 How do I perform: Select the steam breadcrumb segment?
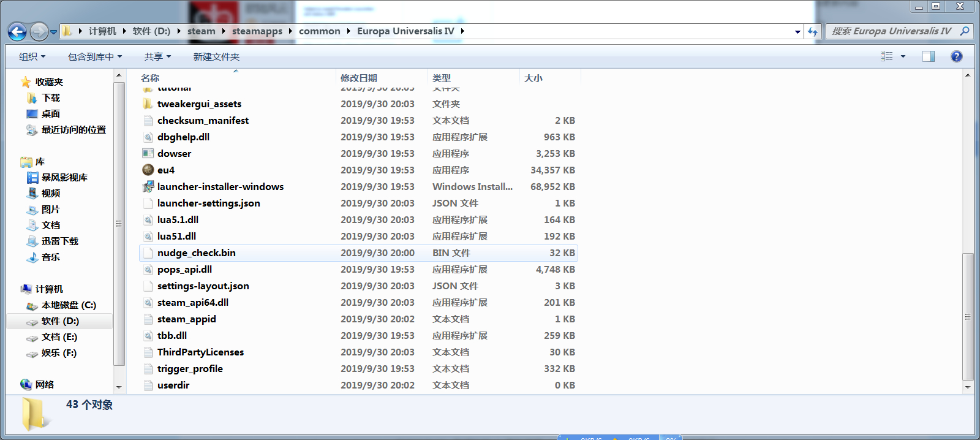click(x=202, y=31)
